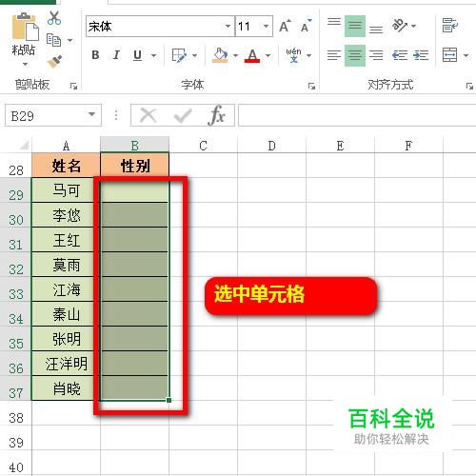Image resolution: width=476 pixels, height=476 pixels.
Task: Click the text Orientation icon
Action: pos(400,26)
